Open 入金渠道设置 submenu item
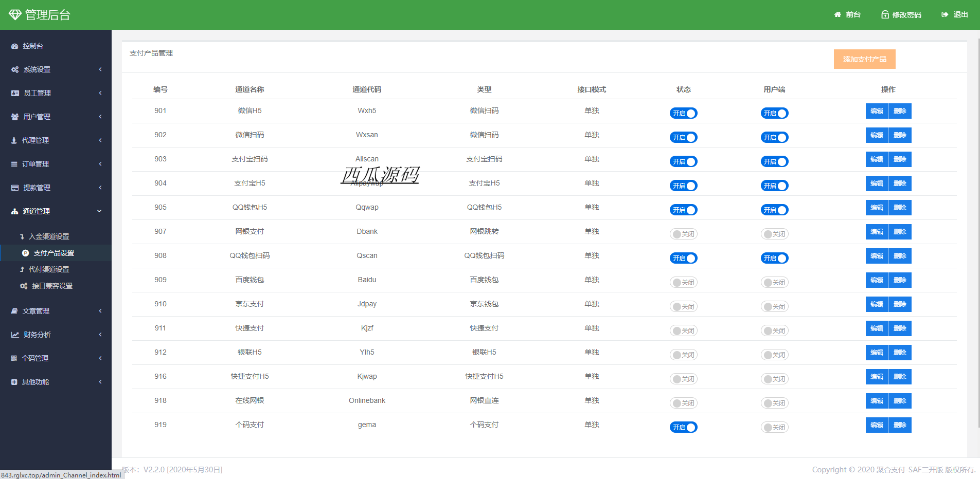Viewport: 980px width, 479px height. [x=56, y=236]
